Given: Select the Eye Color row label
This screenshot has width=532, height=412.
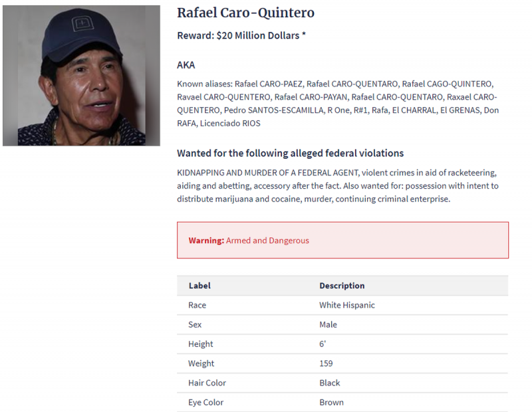Looking at the screenshot, I should (206, 402).
